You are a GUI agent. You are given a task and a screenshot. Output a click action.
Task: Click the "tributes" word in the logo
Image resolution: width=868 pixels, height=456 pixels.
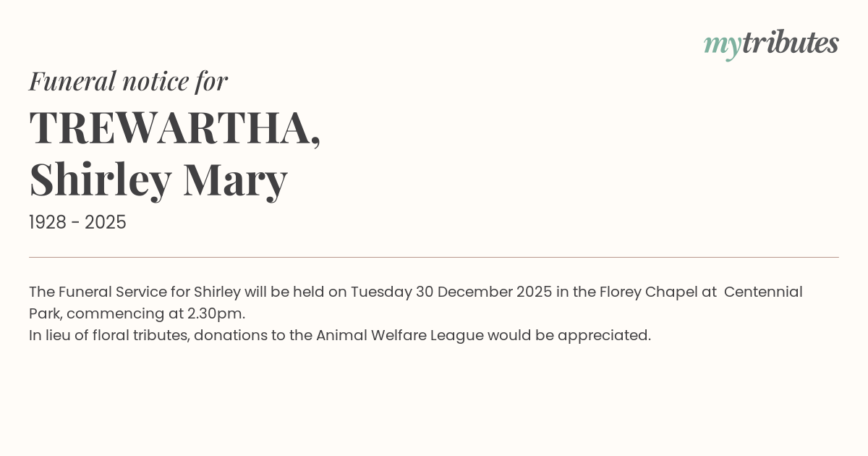click(x=790, y=43)
